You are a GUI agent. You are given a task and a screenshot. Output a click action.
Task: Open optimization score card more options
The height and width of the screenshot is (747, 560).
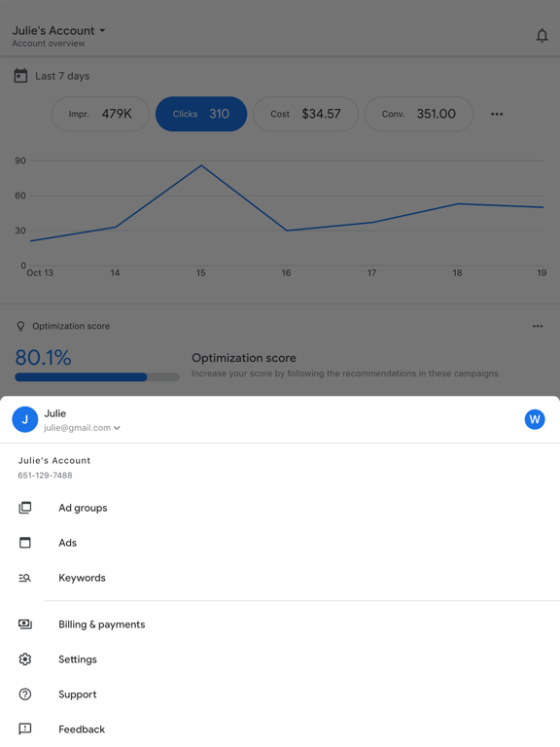pos(538,326)
